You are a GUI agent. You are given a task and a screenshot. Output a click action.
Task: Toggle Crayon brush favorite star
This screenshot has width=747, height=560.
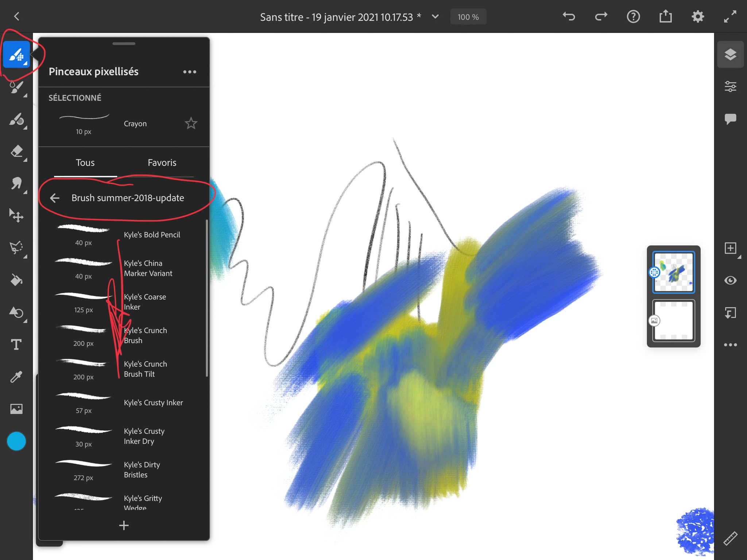(x=191, y=124)
